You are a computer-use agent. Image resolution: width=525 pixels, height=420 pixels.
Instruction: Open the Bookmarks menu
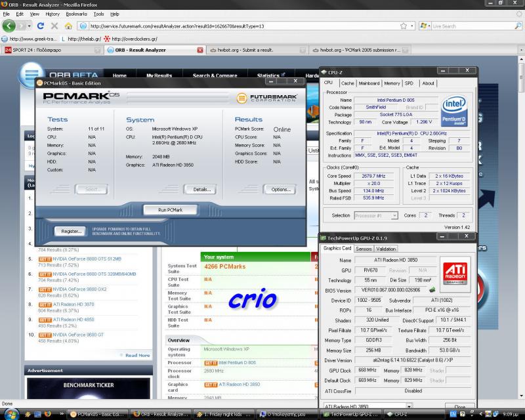(76, 14)
